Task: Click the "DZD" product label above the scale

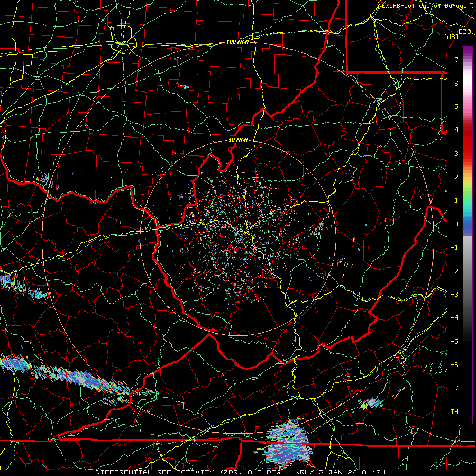Action: pos(465,32)
